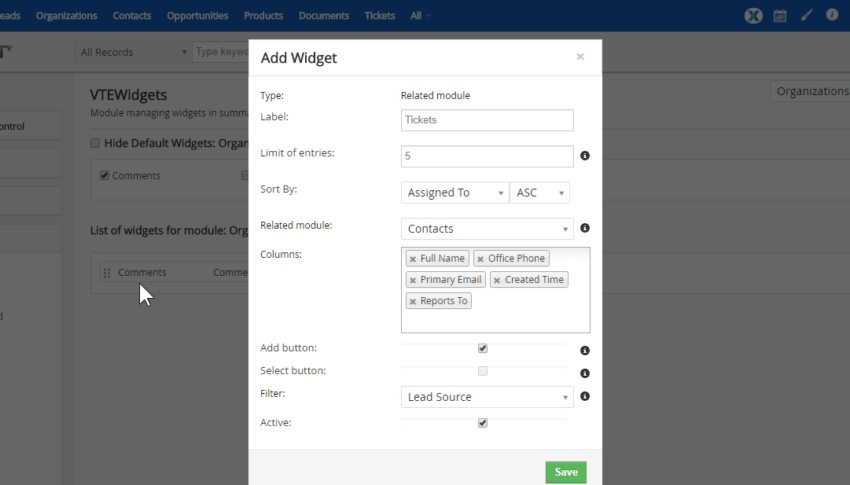Toggle the Add button checkbox
The image size is (850, 485).
[482, 348]
